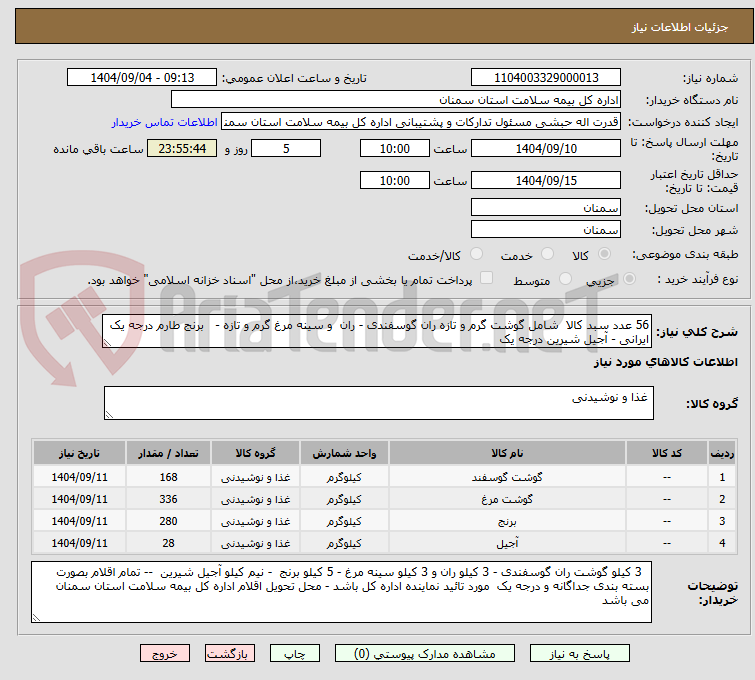Viewport: 755px width, 680px height.
Task: Click the remaining days field showing 5
Action: pyautogui.click(x=286, y=148)
